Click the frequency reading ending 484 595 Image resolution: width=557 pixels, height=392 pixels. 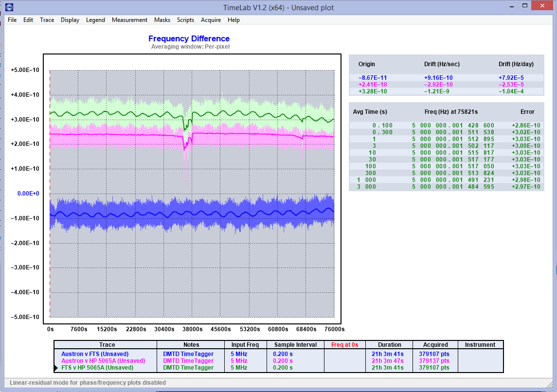click(453, 187)
